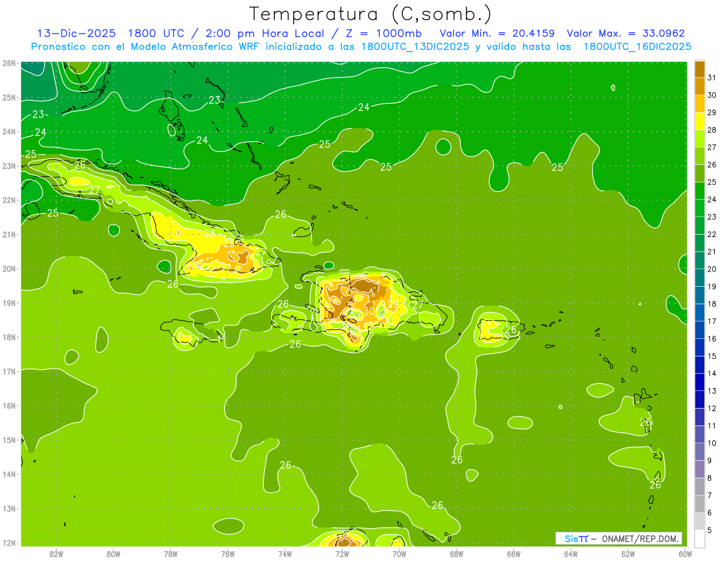Click the "70W" longitude axis label

pyautogui.click(x=399, y=554)
